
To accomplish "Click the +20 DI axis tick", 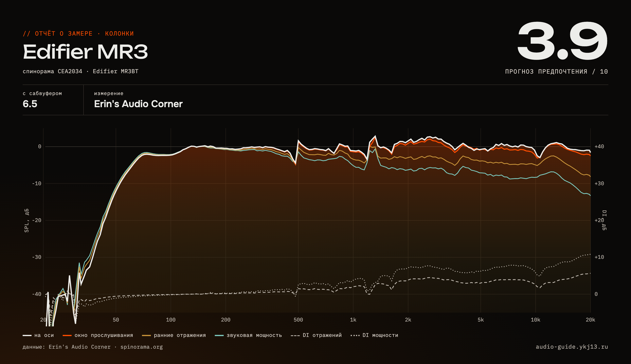I will [x=599, y=220].
